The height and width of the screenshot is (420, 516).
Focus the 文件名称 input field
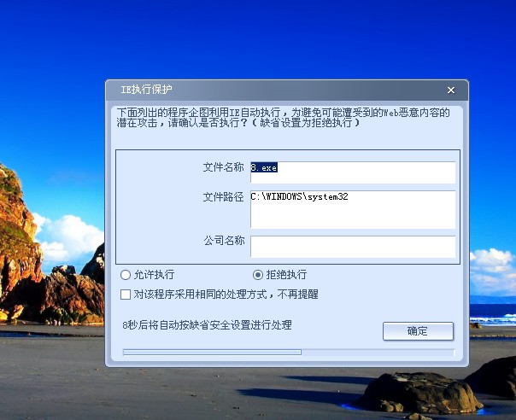(353, 172)
